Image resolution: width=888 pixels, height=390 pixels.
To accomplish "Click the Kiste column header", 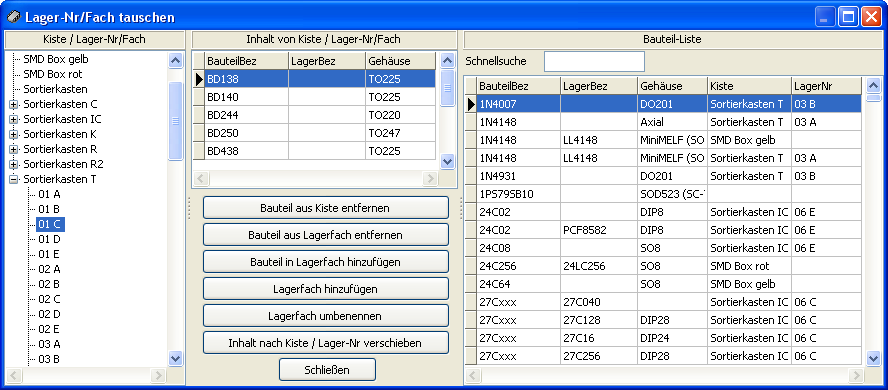I will pyautogui.click(x=749, y=86).
